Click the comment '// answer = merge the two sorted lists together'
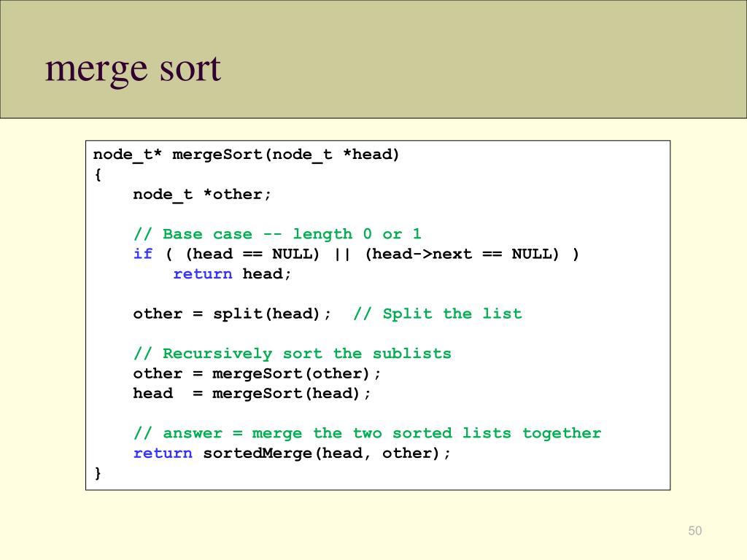Viewport: 747px width, 560px height. coord(368,433)
